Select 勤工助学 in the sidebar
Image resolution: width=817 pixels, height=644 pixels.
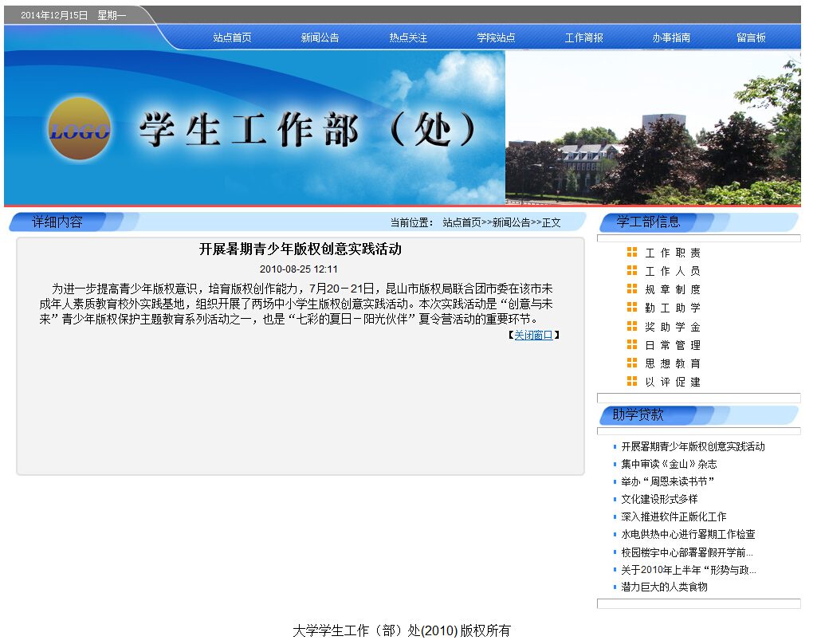[x=673, y=308]
